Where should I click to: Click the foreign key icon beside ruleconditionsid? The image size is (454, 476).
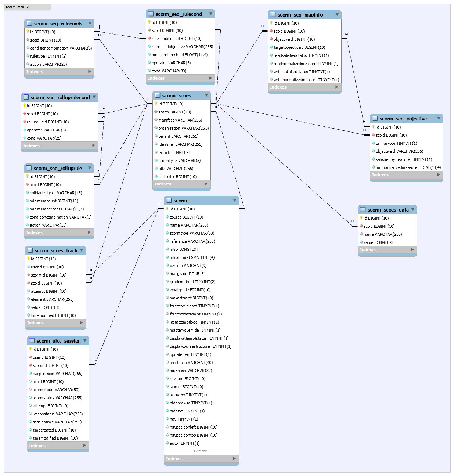tap(149, 39)
